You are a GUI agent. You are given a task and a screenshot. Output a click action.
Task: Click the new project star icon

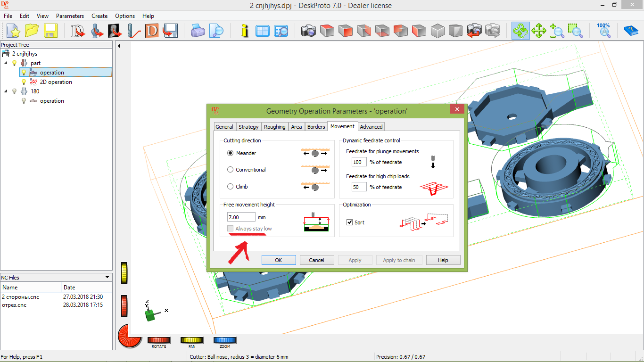[x=13, y=31]
